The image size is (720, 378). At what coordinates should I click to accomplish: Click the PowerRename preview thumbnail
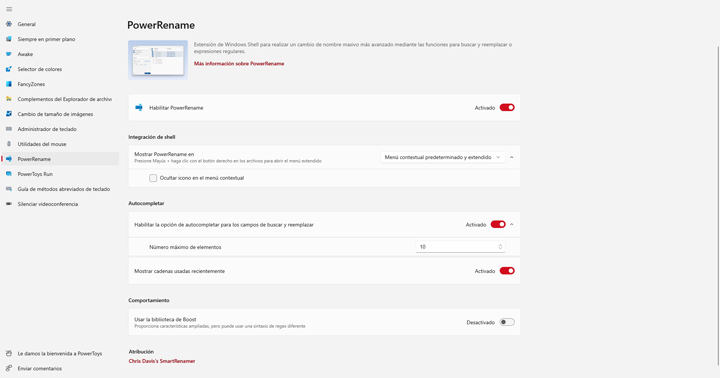coord(158,60)
